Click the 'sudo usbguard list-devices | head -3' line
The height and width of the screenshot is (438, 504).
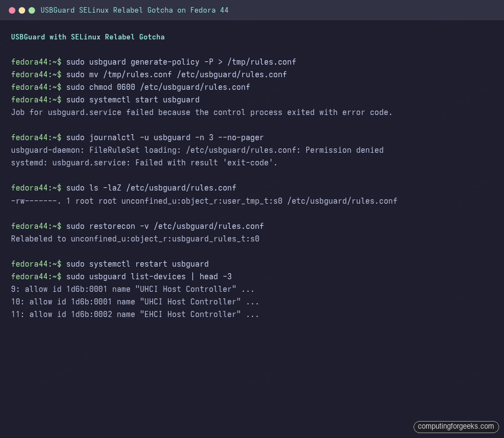pos(122,276)
